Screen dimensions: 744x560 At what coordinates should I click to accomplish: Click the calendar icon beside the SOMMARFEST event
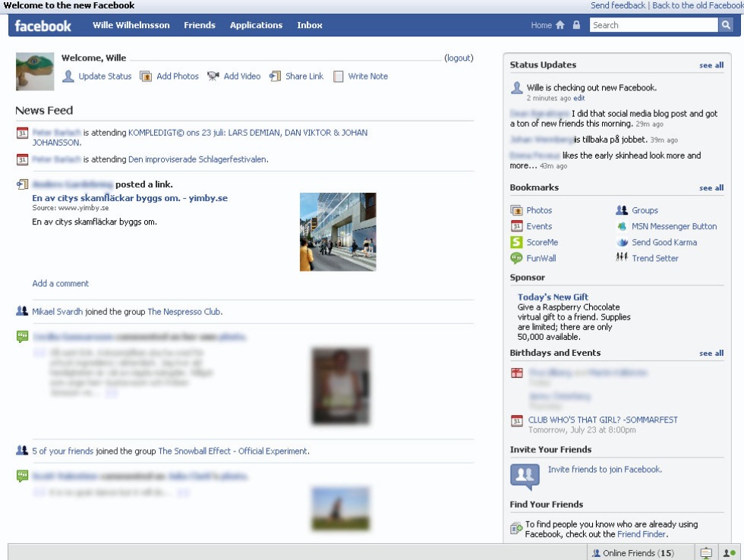516,420
